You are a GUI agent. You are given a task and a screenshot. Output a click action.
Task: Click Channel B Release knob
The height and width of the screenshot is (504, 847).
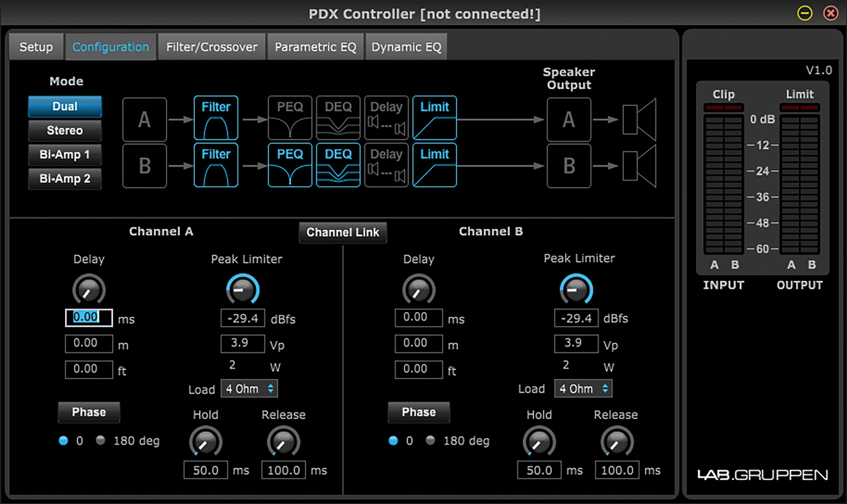click(x=617, y=443)
